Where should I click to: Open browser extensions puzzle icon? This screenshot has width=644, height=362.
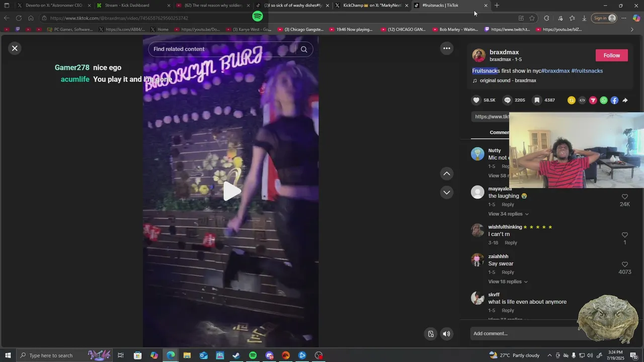547,18
